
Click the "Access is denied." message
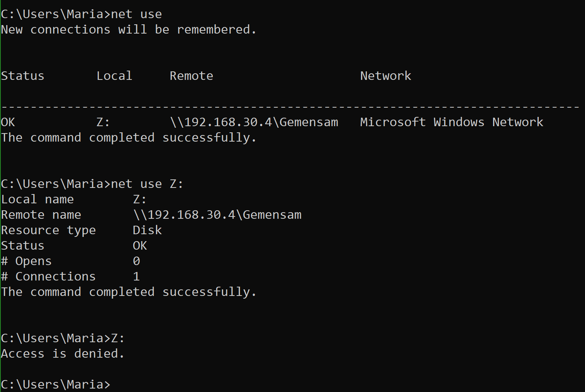[x=63, y=354]
